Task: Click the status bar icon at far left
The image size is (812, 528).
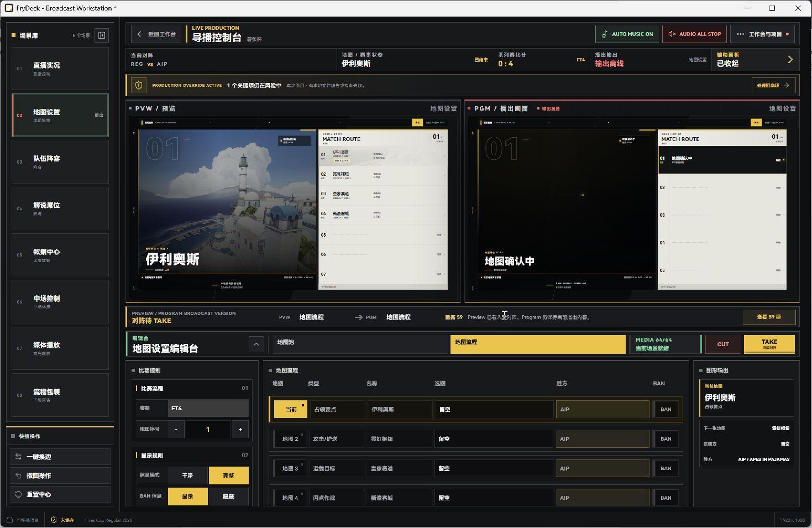Action: pos(10,520)
